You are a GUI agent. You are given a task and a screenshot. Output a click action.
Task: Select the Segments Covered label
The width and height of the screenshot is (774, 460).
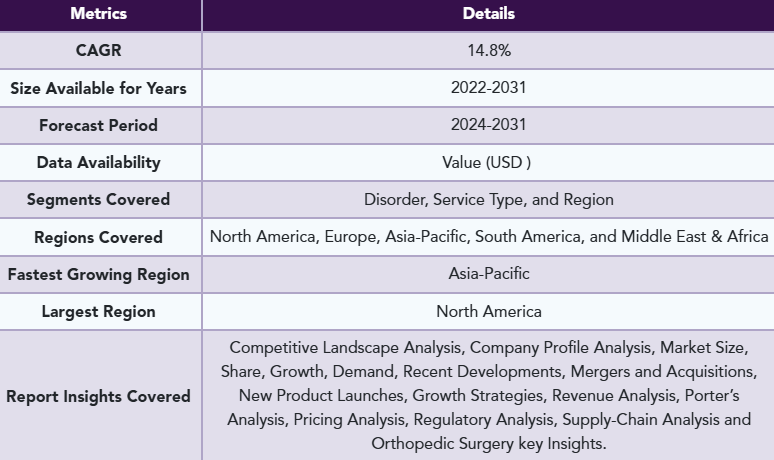pyautogui.click(x=98, y=200)
